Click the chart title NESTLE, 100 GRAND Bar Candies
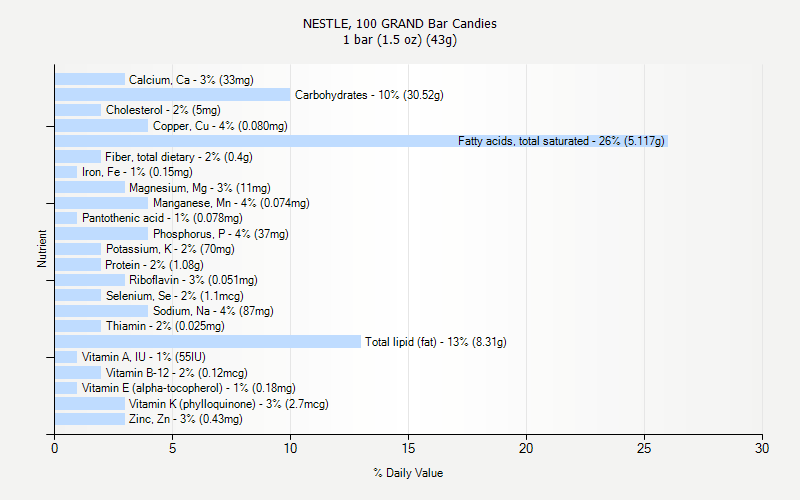This screenshot has width=800, height=500. 399,24
